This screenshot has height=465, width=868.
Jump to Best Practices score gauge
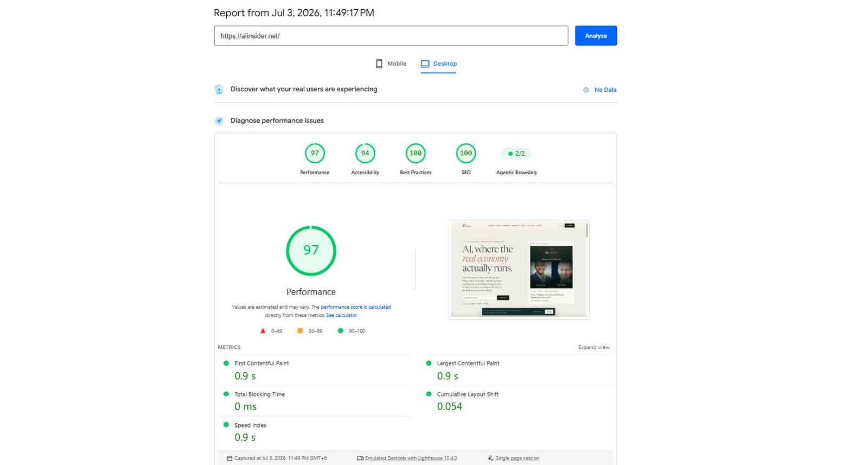tap(416, 154)
